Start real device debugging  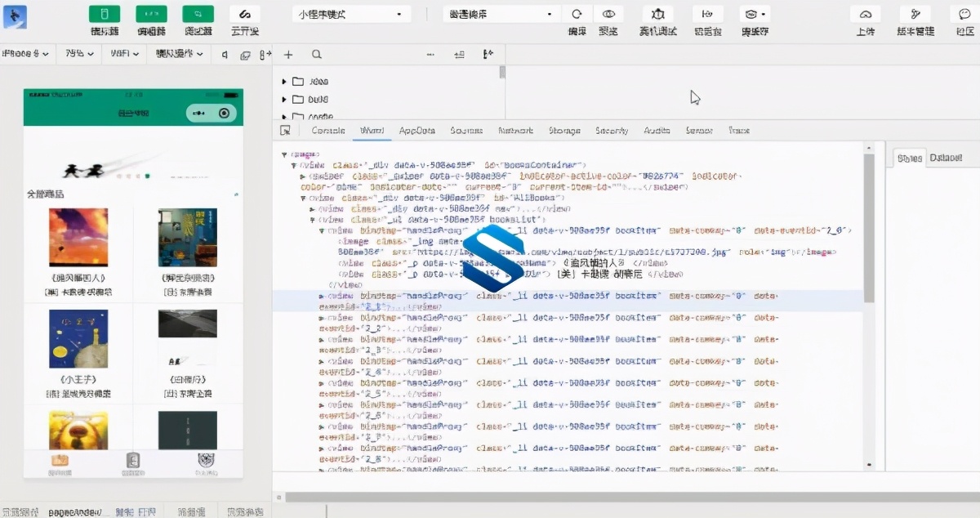(x=657, y=14)
